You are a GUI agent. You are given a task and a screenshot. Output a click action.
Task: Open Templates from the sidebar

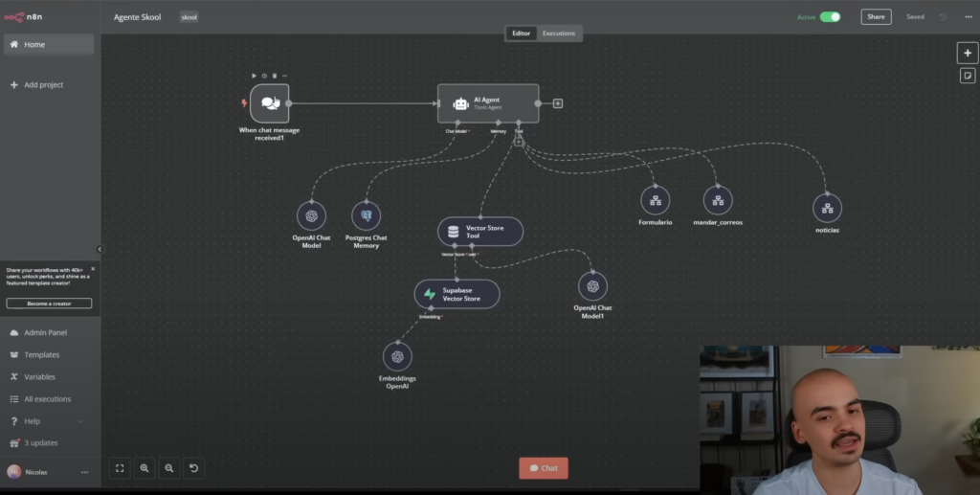click(x=41, y=355)
